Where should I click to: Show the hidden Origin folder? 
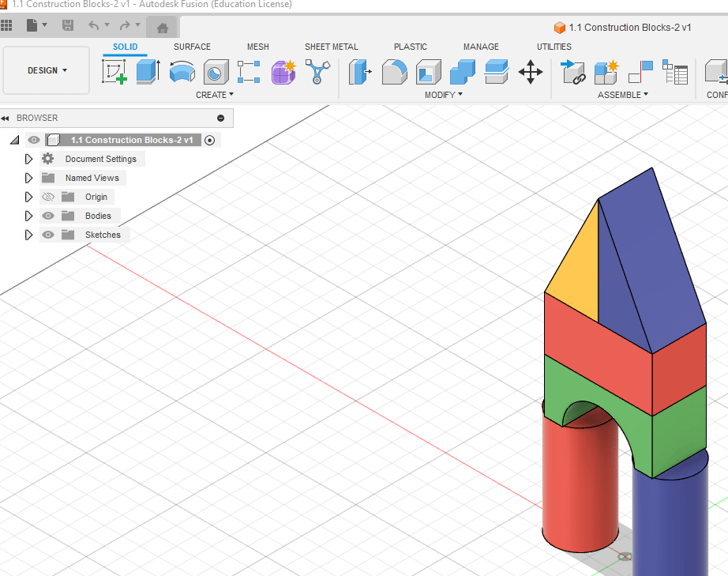48,197
